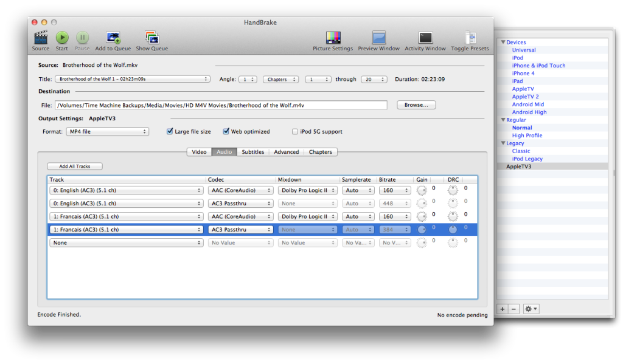Select the Android Mid preset

tap(527, 105)
